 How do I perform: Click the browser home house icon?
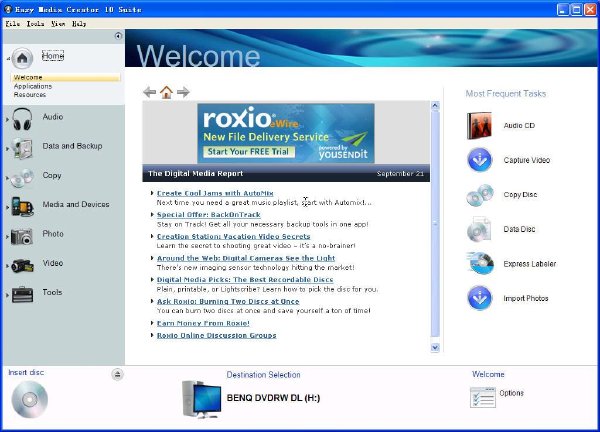[x=166, y=92]
